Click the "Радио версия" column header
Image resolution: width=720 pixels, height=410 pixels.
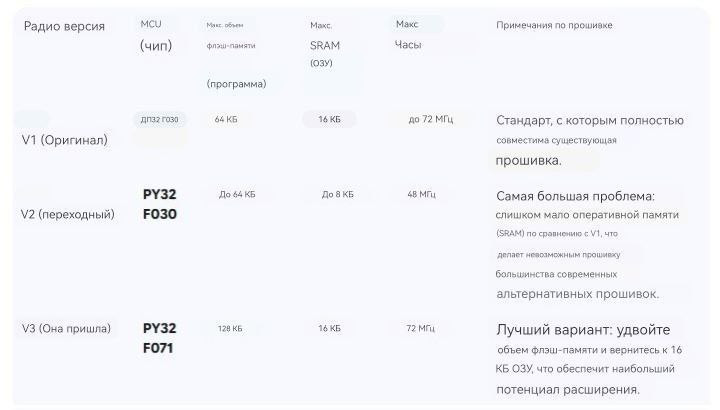(x=63, y=26)
